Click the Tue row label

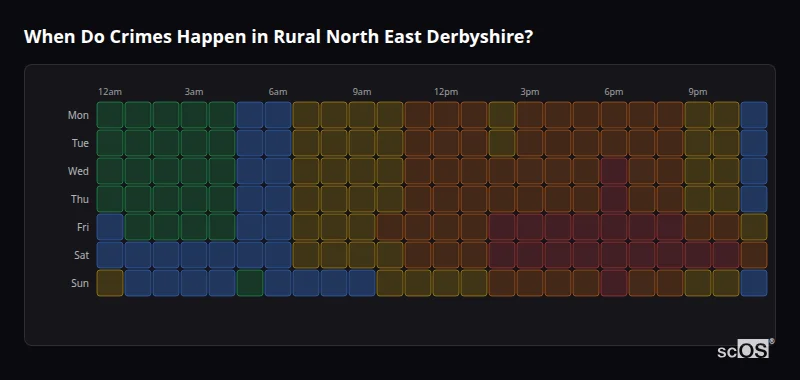(x=80, y=143)
